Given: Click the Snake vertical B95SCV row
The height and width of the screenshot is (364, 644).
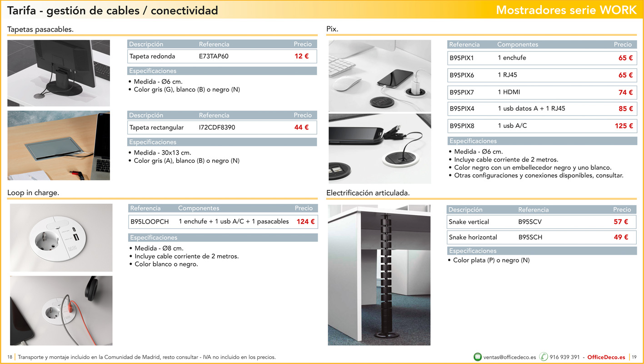Looking at the screenshot, I should [541, 222].
